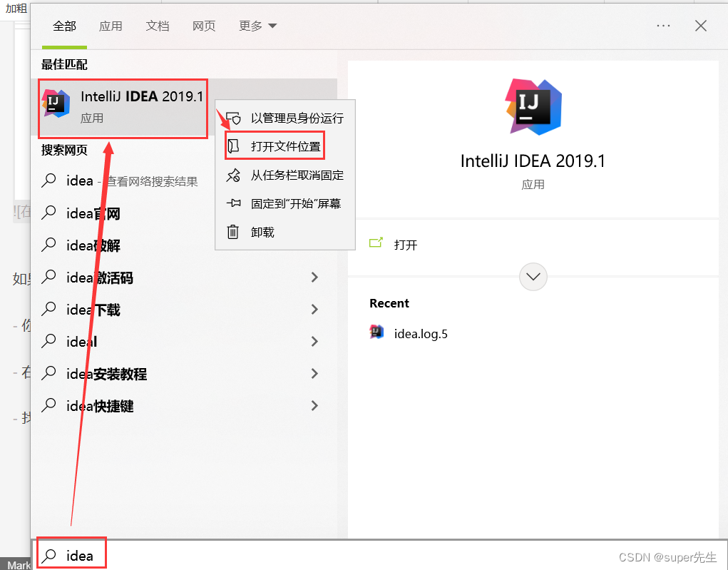The image size is (728, 570).
Task: Switch to the 全部 tab
Action: click(x=64, y=26)
